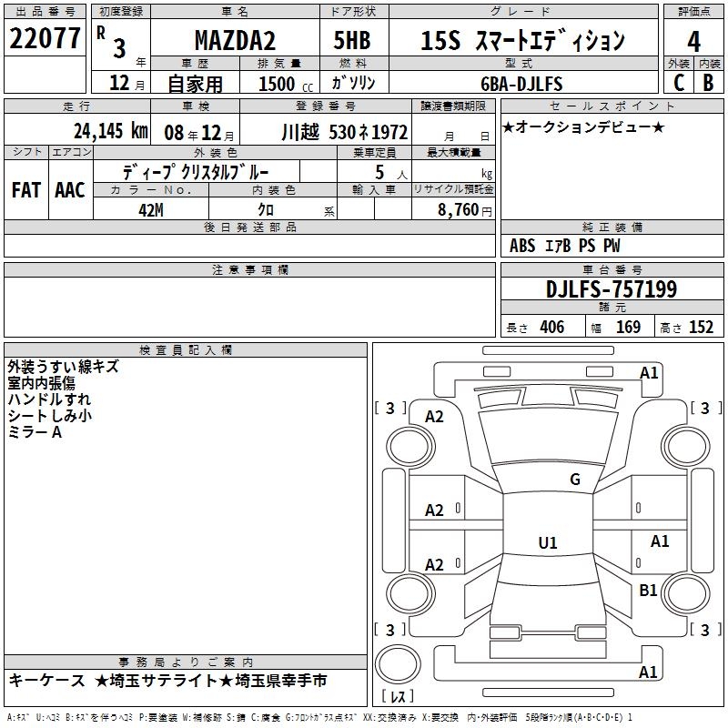Select the 注意事項欄 section header
This screenshot has width=728, height=728.
tap(249, 269)
